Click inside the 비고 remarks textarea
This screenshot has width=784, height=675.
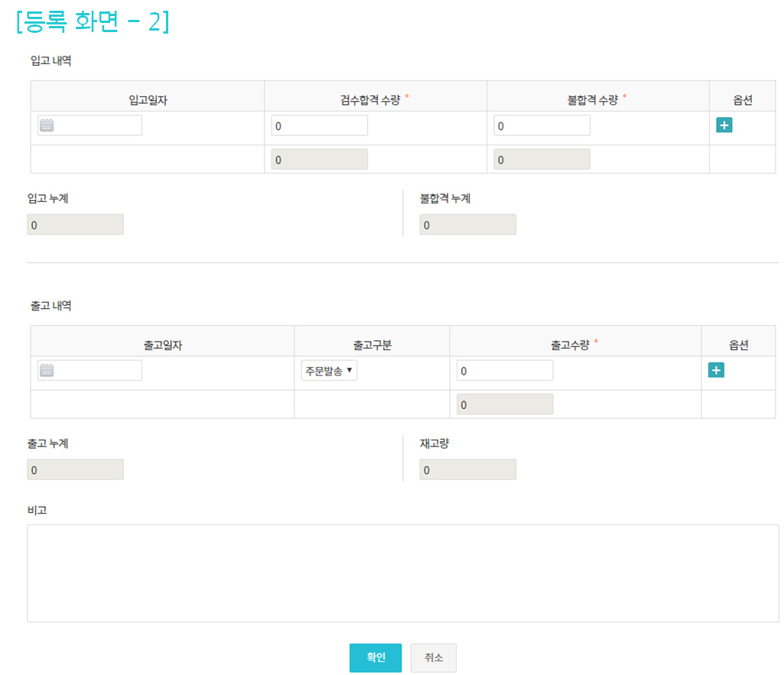pos(402,573)
